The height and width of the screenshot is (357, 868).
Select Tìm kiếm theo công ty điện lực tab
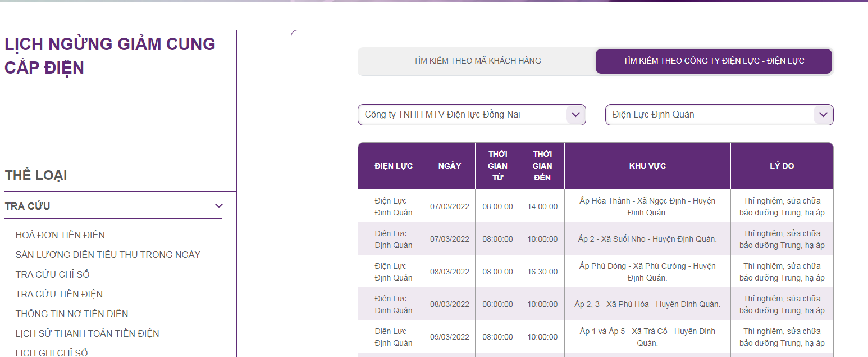[x=714, y=61]
